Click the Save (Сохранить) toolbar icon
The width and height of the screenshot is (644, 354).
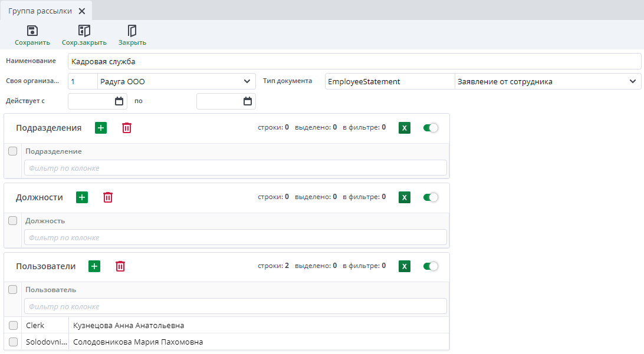click(32, 31)
